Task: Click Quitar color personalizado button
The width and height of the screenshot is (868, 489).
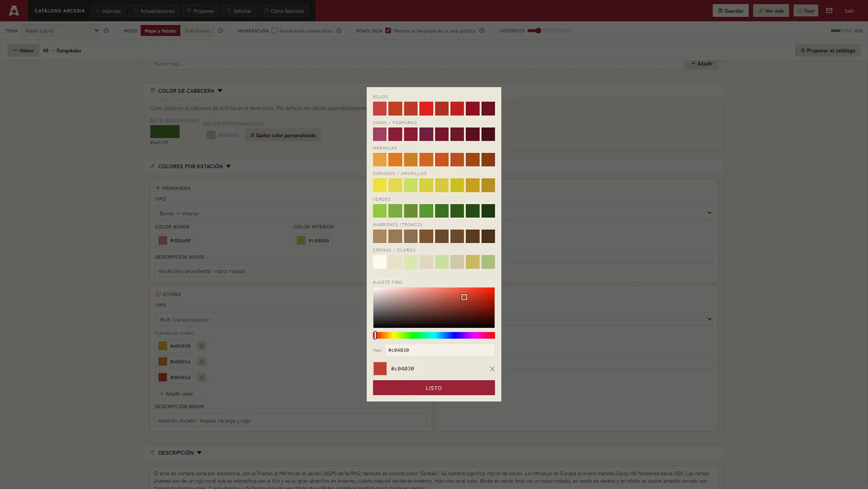Action: pos(283,135)
